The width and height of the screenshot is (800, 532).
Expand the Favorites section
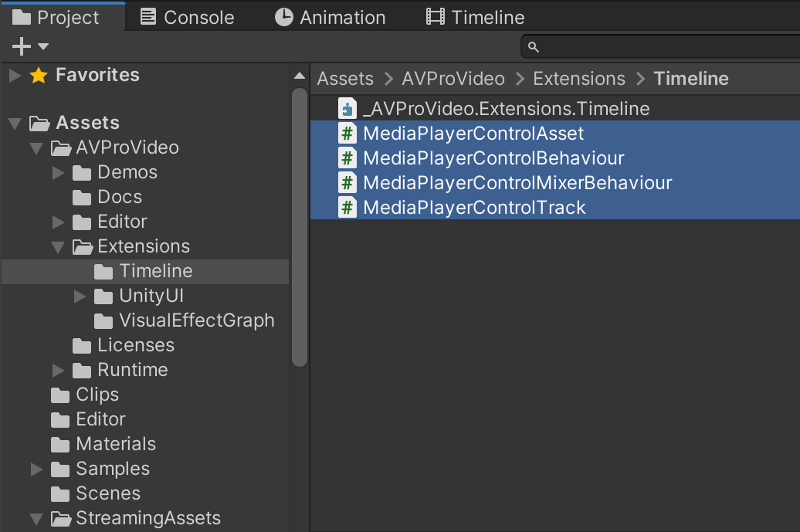click(15, 76)
